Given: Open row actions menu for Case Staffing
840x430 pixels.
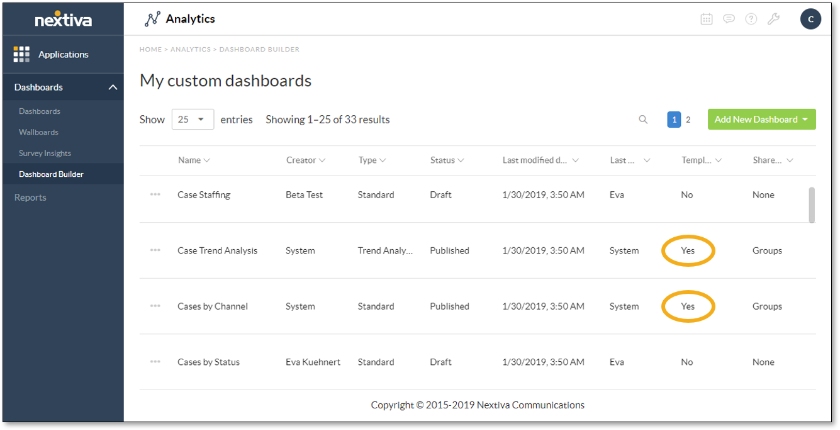Looking at the screenshot, I should [x=155, y=195].
